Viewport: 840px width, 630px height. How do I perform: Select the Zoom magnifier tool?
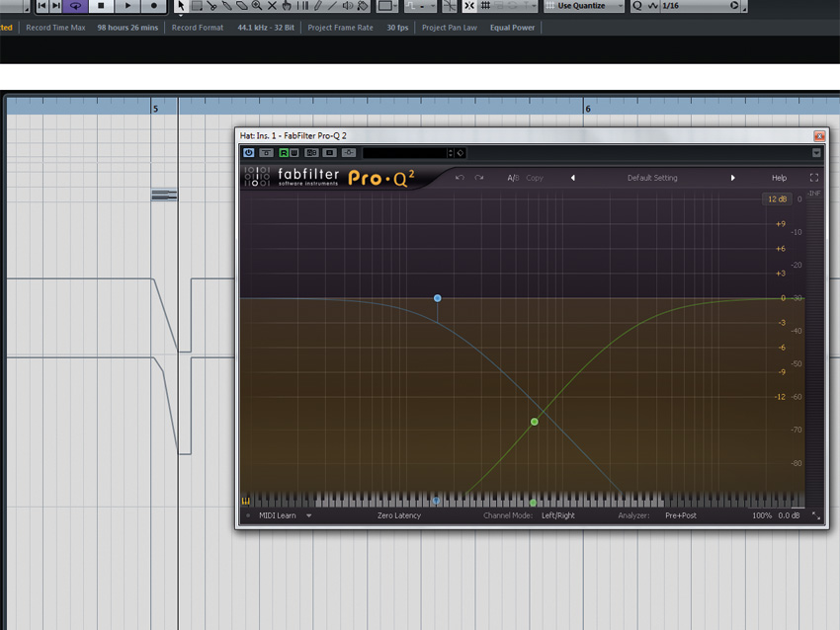(x=257, y=6)
